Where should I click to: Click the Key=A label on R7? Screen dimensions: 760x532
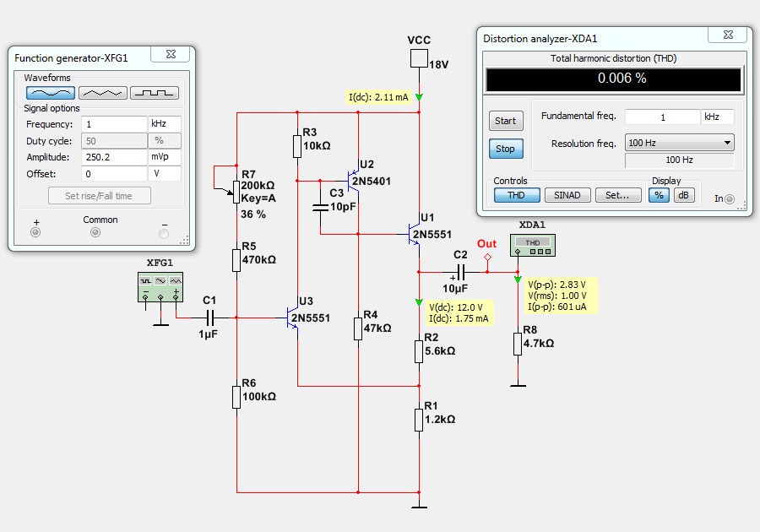(x=258, y=198)
